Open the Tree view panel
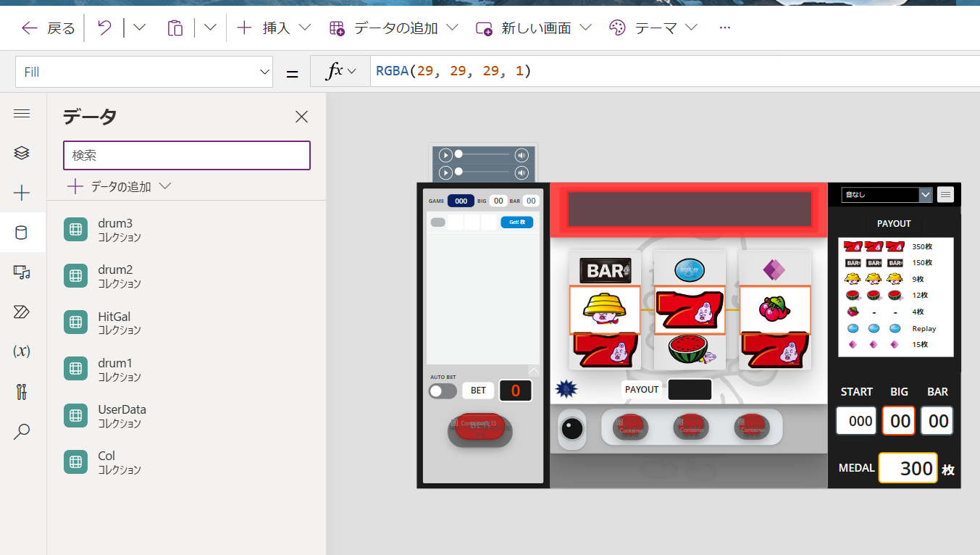980x555 pixels. click(x=22, y=152)
